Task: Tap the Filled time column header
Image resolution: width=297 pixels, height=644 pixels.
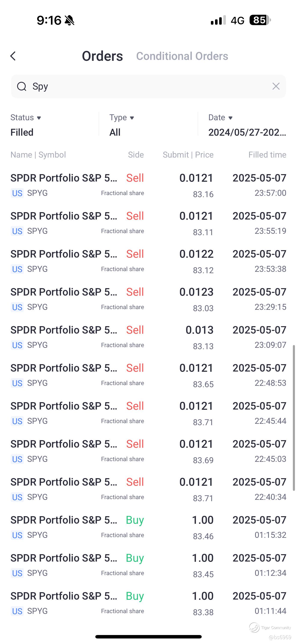Action: click(267, 155)
